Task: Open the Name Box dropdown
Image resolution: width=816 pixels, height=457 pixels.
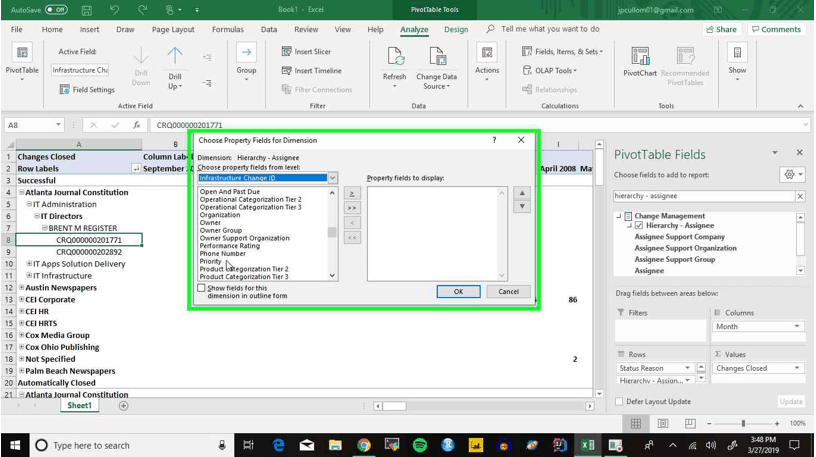Action: click(58, 125)
